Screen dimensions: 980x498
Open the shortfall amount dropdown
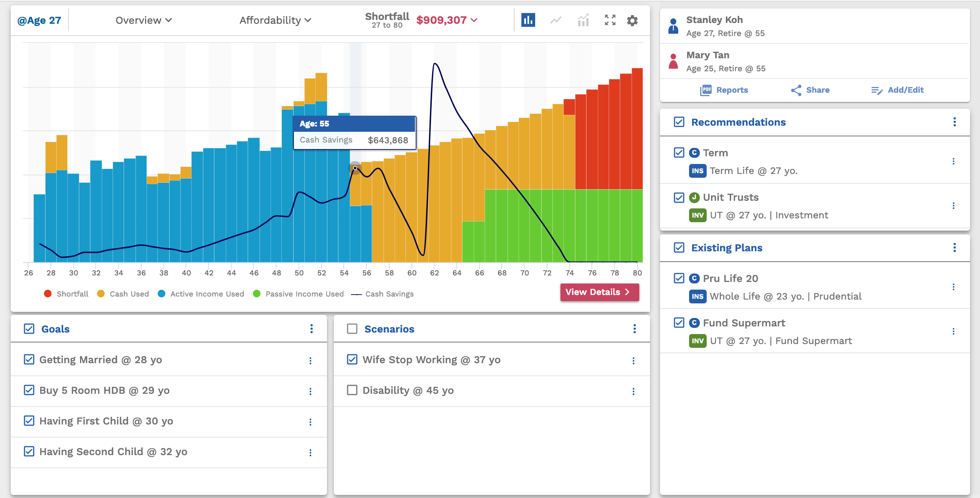[x=447, y=20]
